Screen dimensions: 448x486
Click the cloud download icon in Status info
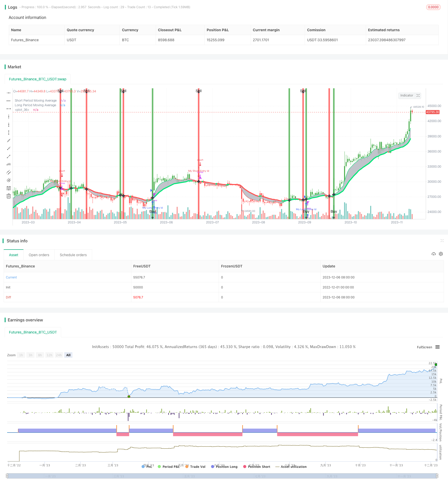433,254
